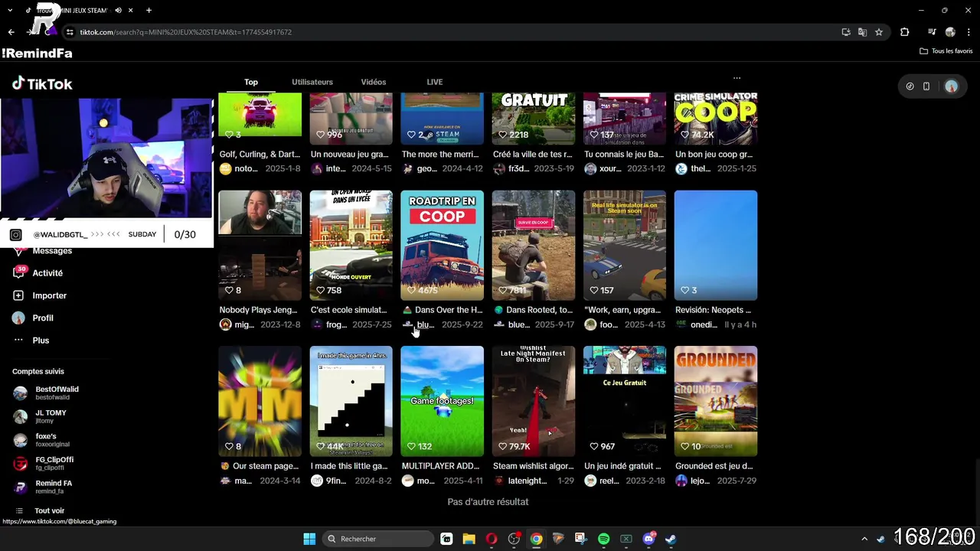980x551 pixels.
Task: Click caption 'Créé la ville de tes r...'
Action: pos(533,154)
